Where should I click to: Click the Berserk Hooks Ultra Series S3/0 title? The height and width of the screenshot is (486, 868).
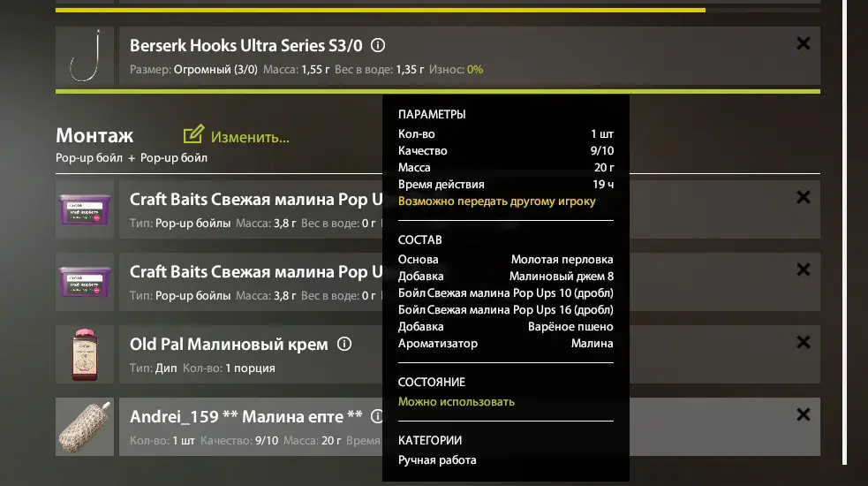click(x=245, y=45)
